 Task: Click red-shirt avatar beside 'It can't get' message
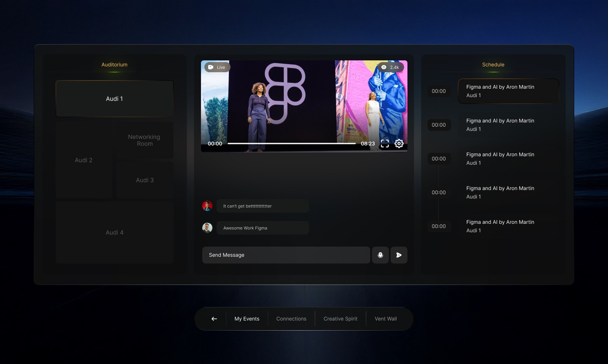pyautogui.click(x=207, y=206)
